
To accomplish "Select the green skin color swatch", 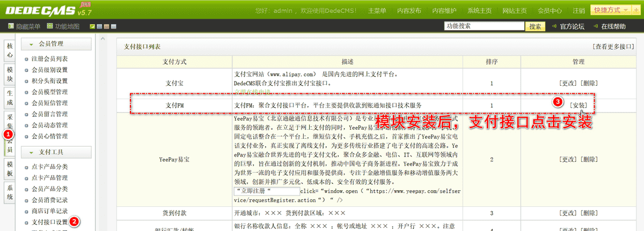I will click(x=93, y=26).
